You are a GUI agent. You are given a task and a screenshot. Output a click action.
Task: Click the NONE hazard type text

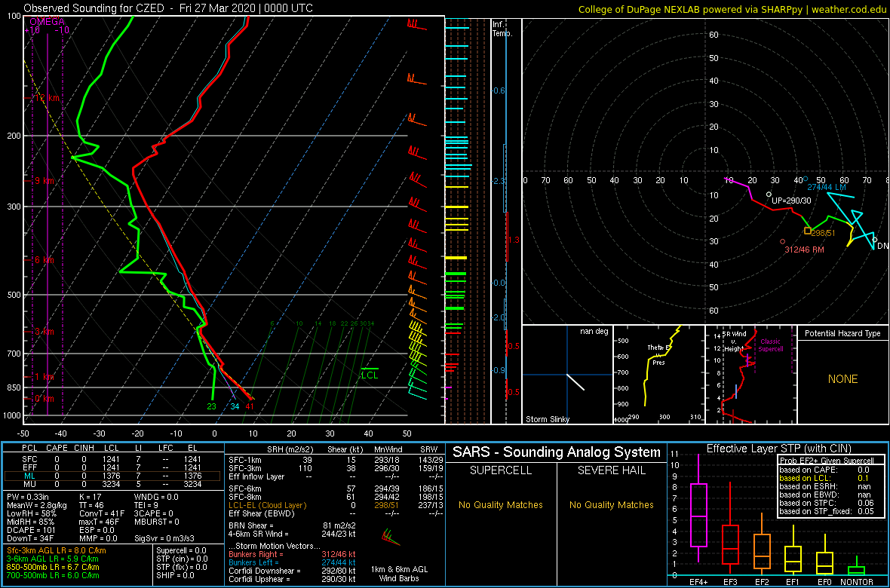click(x=842, y=379)
